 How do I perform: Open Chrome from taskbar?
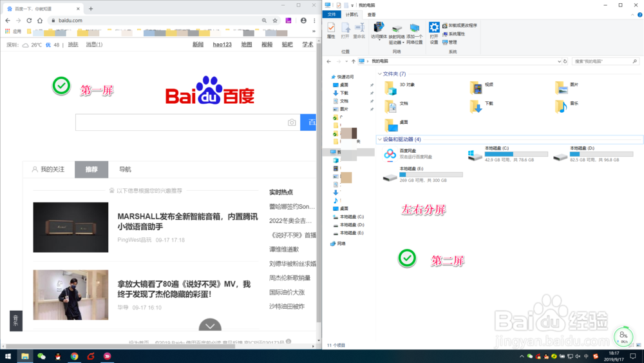74,357
